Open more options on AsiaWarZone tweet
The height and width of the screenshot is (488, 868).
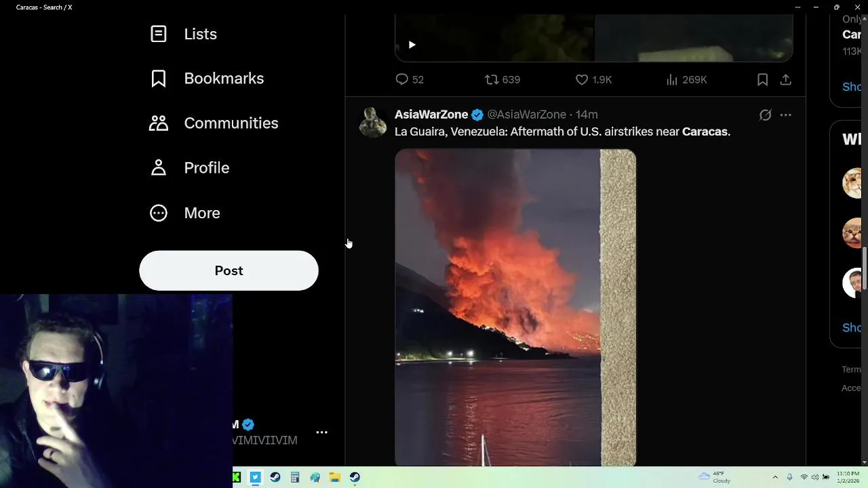click(785, 115)
